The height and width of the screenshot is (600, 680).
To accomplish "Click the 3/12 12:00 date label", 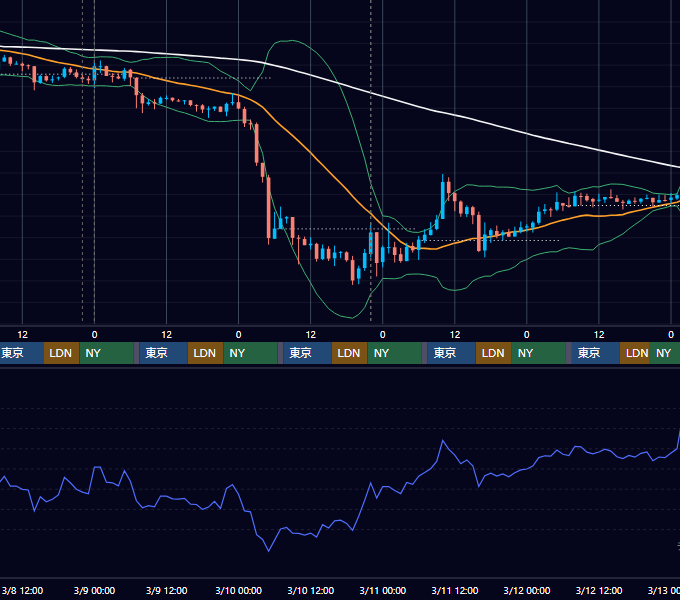I will point(598,590).
